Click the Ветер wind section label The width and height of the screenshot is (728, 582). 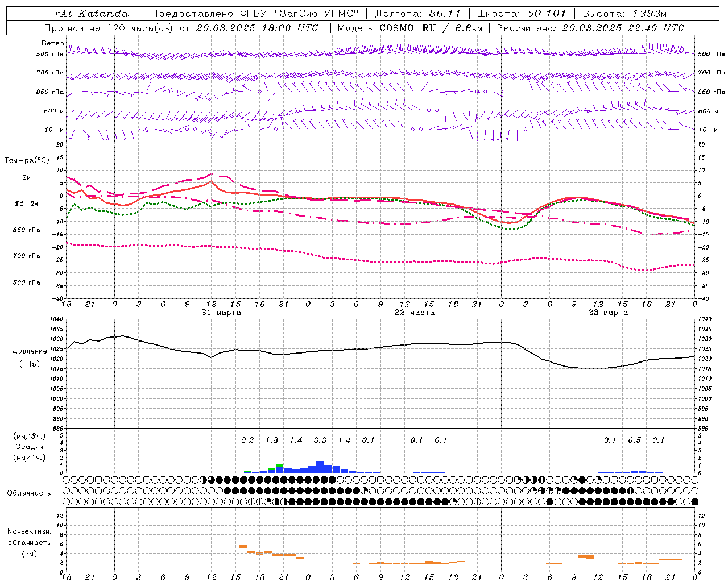tap(53, 43)
